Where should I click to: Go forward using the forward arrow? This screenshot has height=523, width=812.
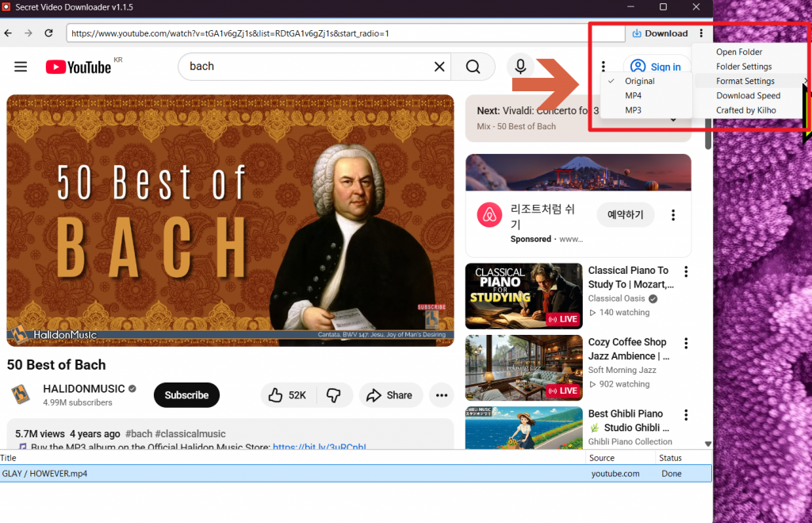(x=29, y=33)
